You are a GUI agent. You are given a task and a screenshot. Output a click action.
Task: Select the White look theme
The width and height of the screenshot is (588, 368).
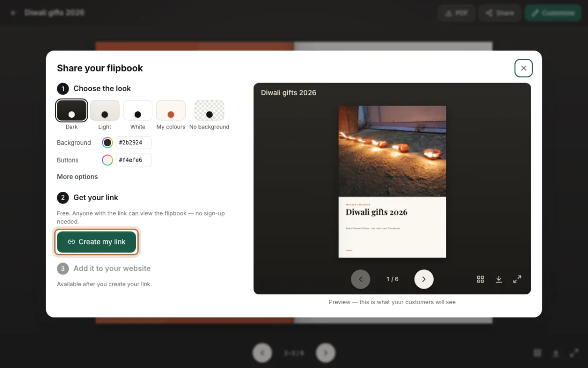(138, 110)
